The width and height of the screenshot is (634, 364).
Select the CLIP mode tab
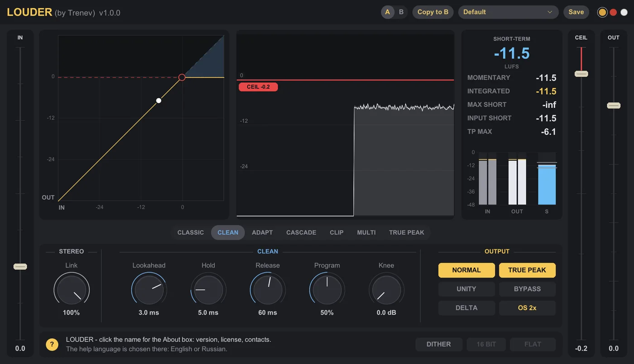[336, 233]
